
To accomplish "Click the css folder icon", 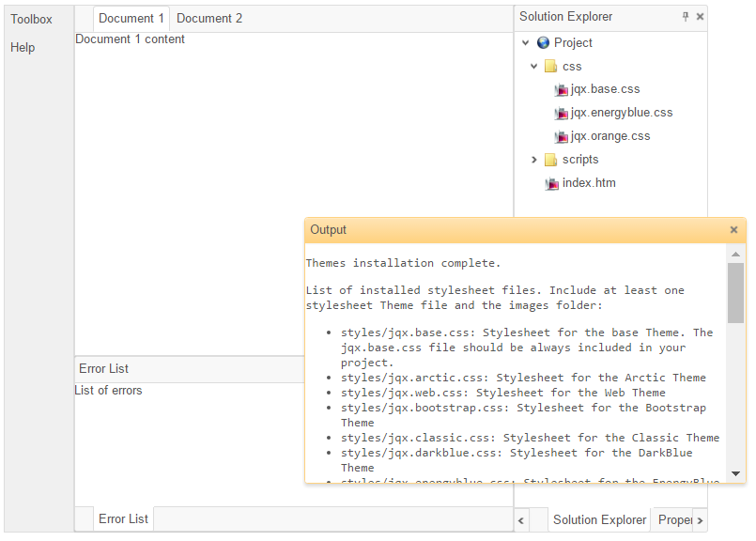I will (x=551, y=67).
